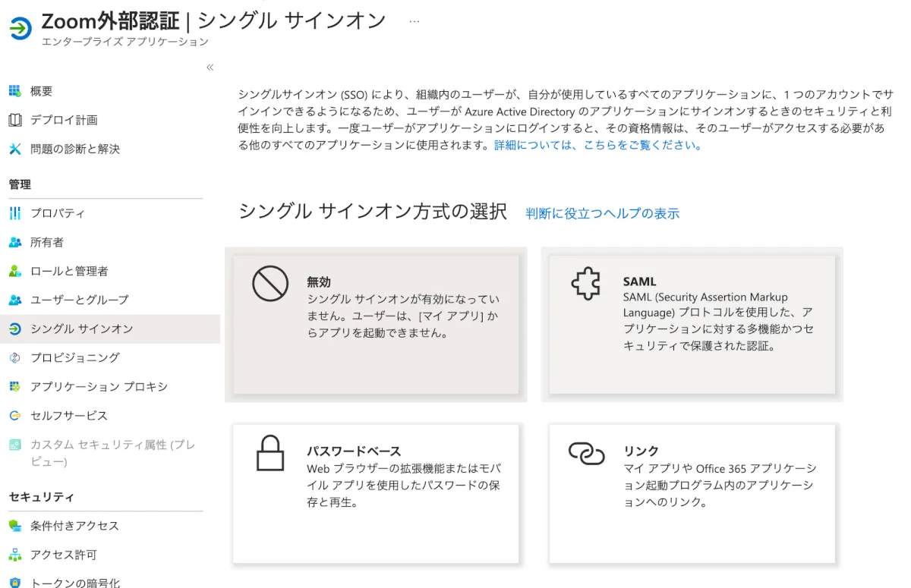The image size is (911, 588).
Task: Choose the パスワードベース sign-on card
Action: point(376,493)
